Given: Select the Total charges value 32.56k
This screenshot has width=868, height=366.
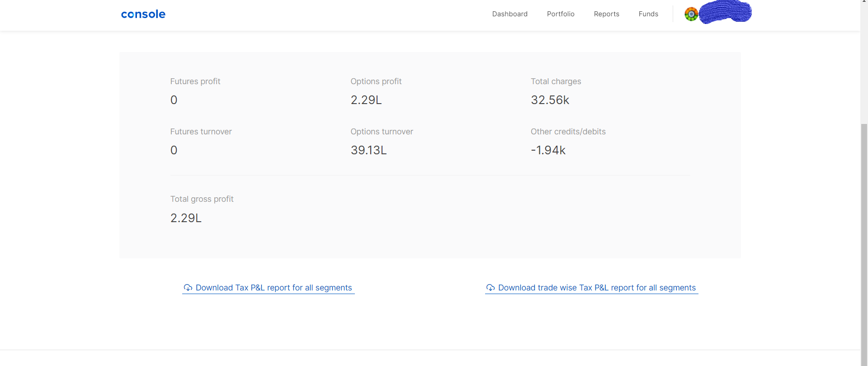Looking at the screenshot, I should coord(550,100).
